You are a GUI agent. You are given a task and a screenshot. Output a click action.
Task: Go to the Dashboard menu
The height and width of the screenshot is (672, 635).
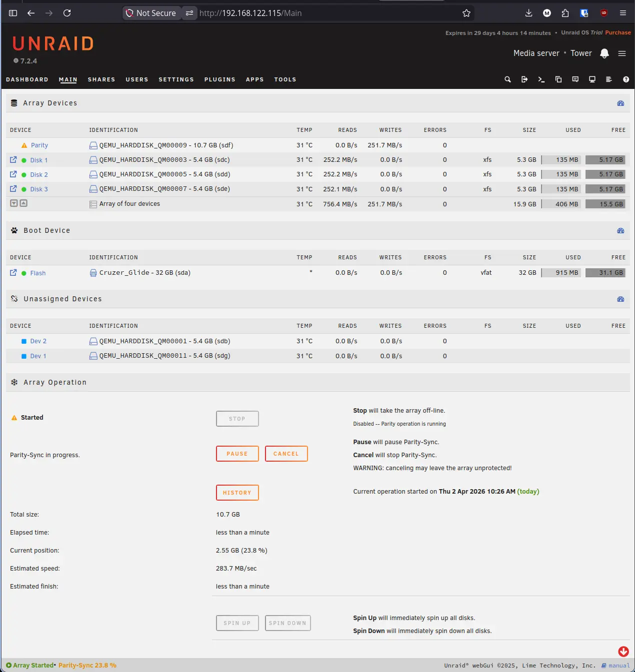[27, 79]
